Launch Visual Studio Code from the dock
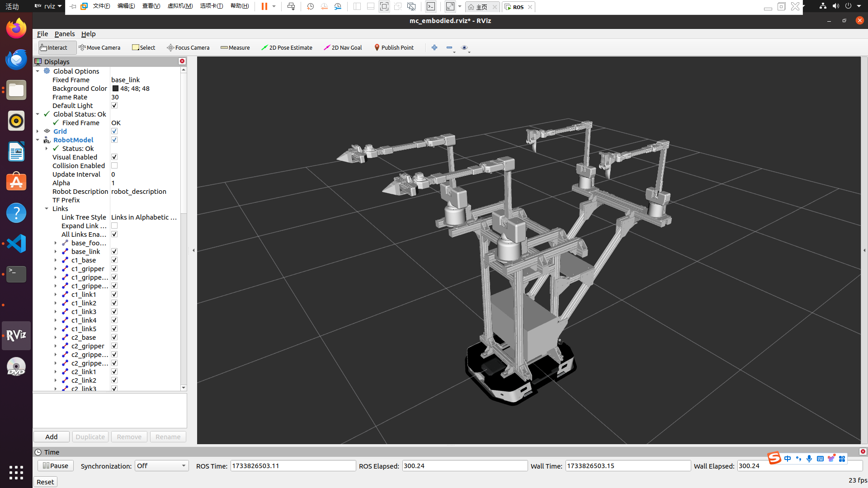 16,244
